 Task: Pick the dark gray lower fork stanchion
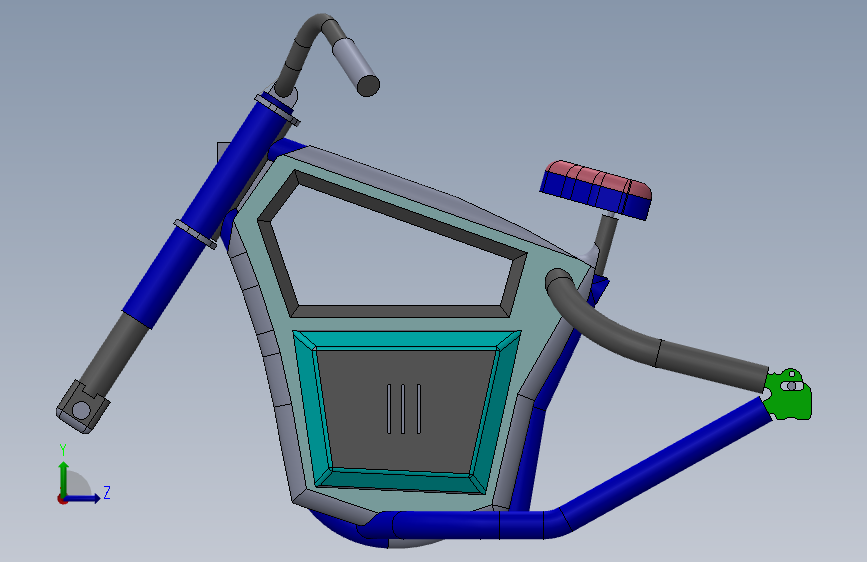tap(118, 354)
